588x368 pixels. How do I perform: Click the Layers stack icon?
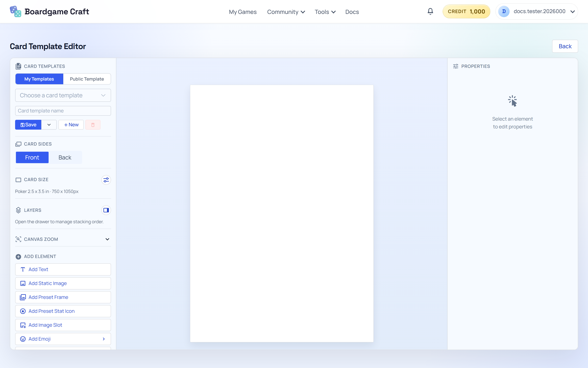click(x=18, y=210)
